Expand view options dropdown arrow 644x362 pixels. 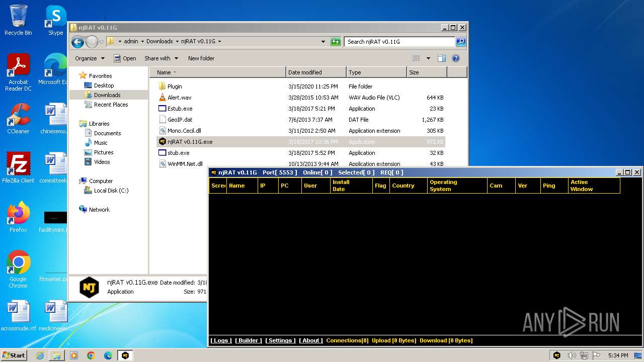click(x=428, y=58)
